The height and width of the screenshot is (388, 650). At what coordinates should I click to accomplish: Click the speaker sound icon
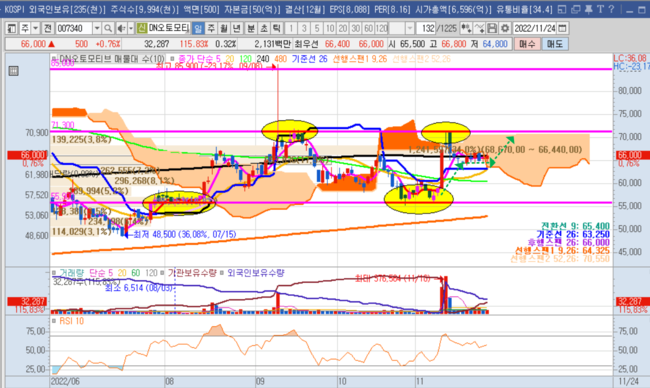pos(121,28)
